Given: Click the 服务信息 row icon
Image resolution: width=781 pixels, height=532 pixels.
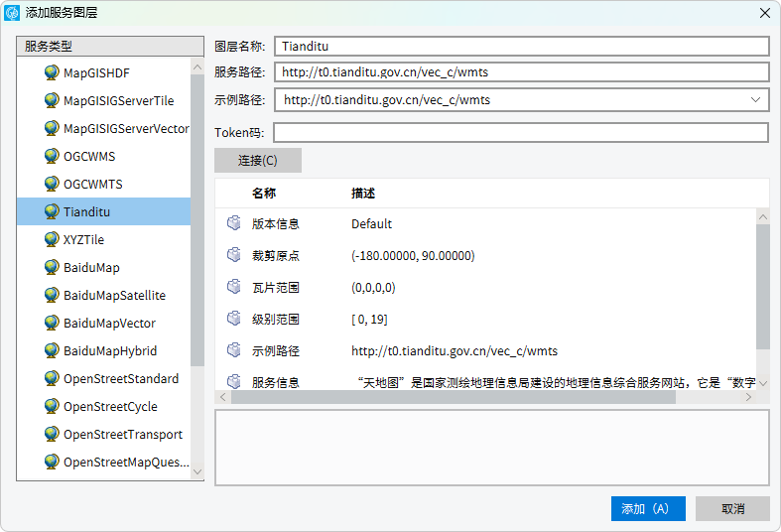Looking at the screenshot, I should point(234,381).
